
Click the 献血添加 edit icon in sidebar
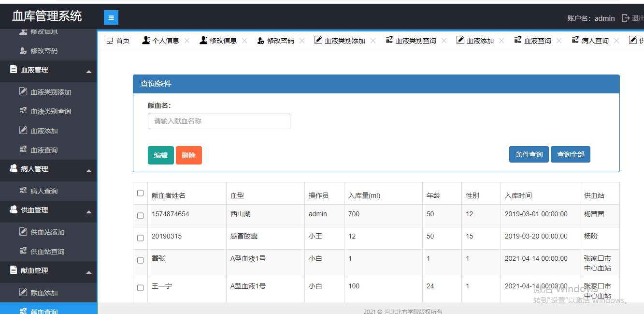pos(23,292)
